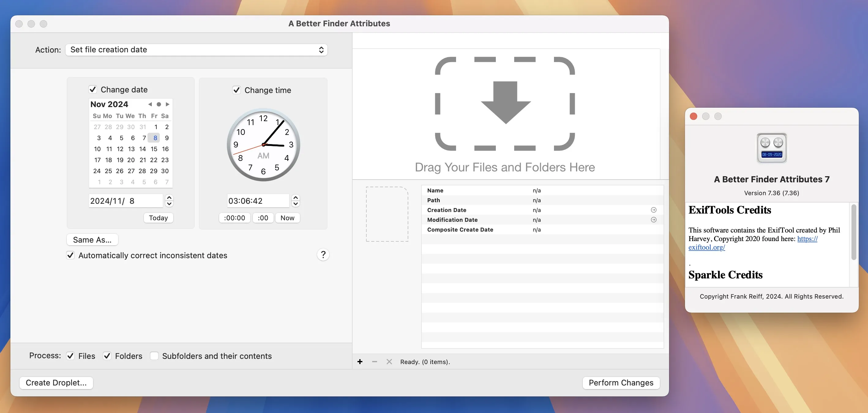This screenshot has height=413, width=868.
Task: Click the add files plus icon
Action: click(360, 362)
